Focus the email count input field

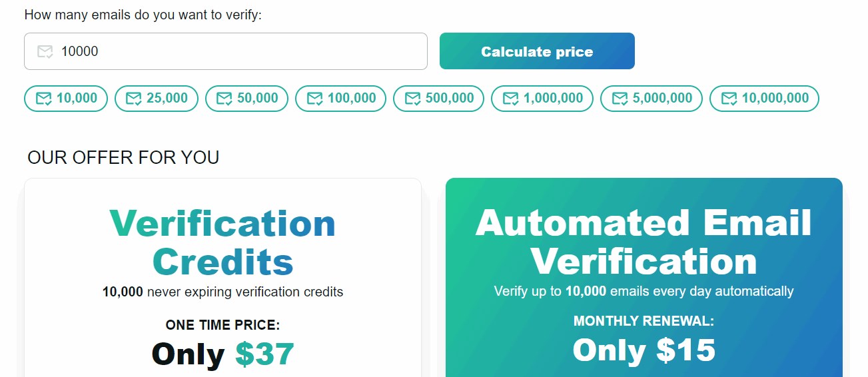click(240, 51)
